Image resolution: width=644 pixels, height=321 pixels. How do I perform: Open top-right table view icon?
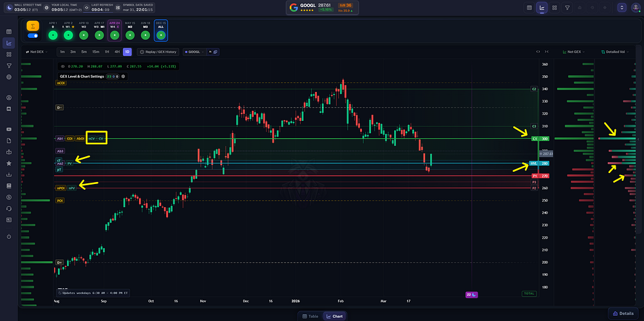coord(529,7)
